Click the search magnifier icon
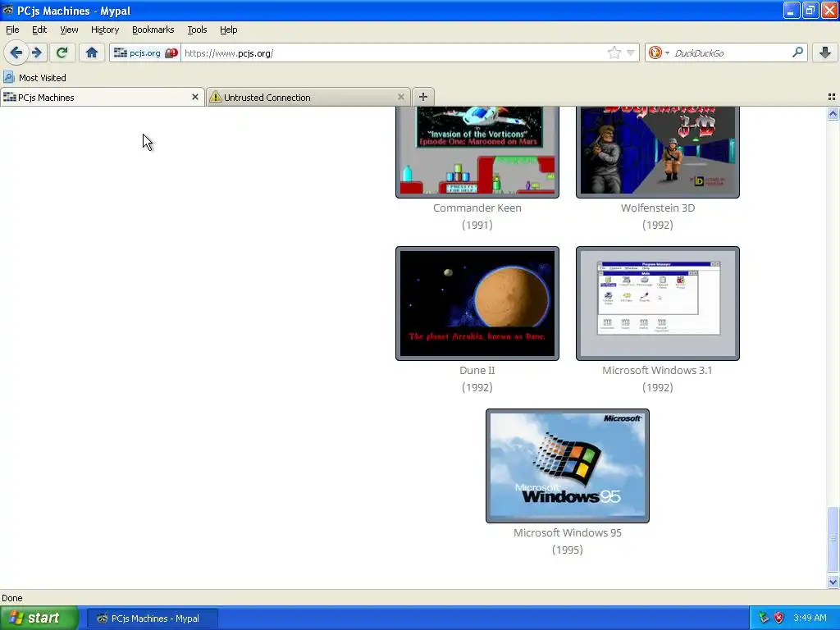 pyautogui.click(x=797, y=52)
